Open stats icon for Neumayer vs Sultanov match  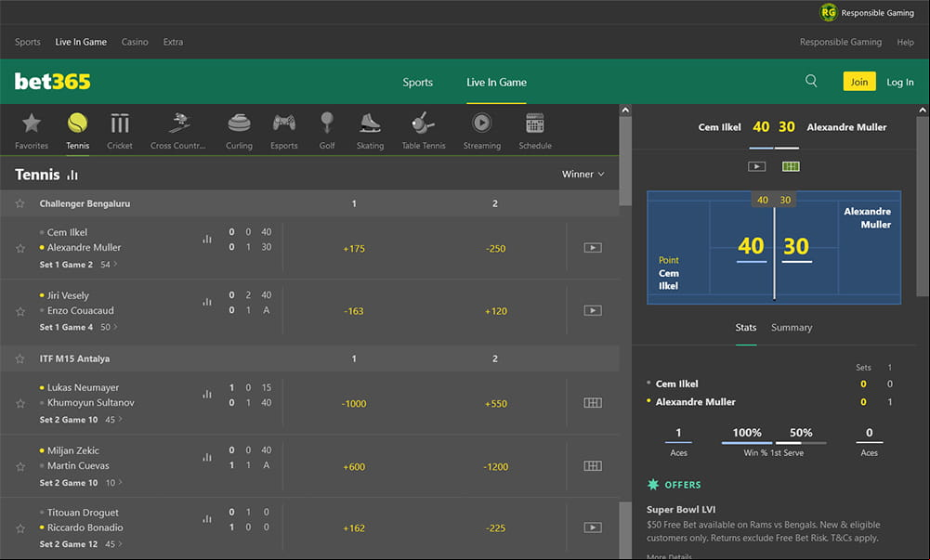point(207,394)
